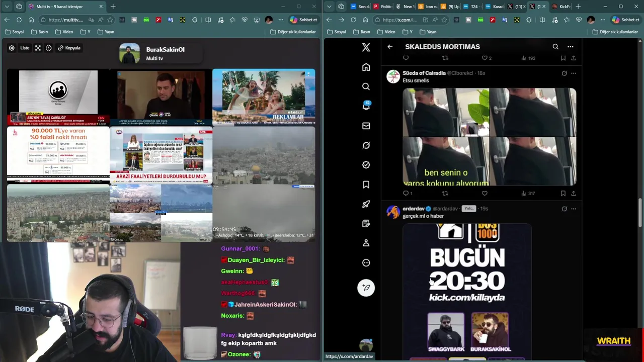The height and width of the screenshot is (362, 644).
Task: Open X bookmarks from sidebar
Action: (x=366, y=185)
